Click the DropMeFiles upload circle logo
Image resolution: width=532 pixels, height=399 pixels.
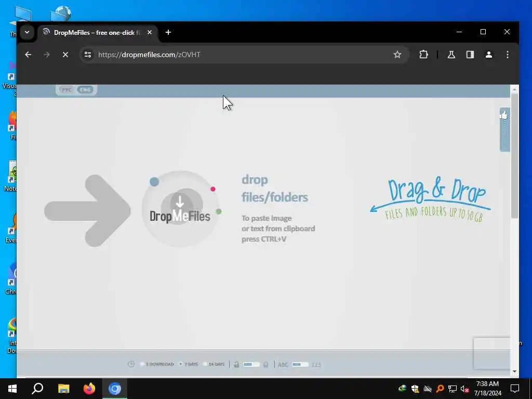(180, 209)
